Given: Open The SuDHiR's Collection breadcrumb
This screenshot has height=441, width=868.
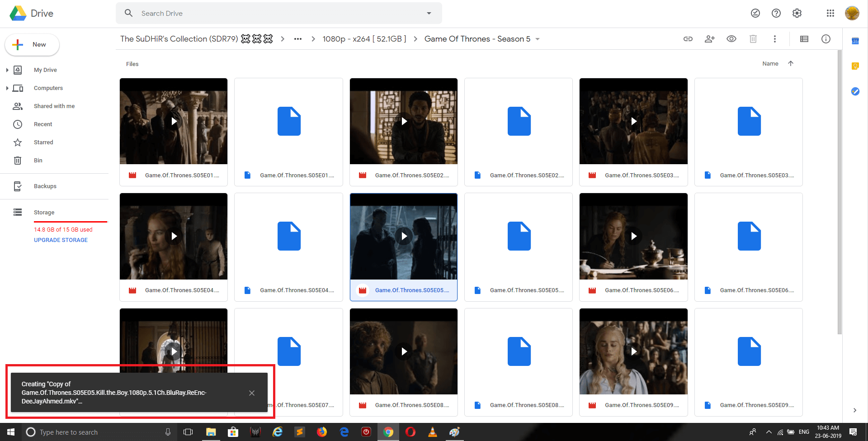Looking at the screenshot, I should (197, 39).
